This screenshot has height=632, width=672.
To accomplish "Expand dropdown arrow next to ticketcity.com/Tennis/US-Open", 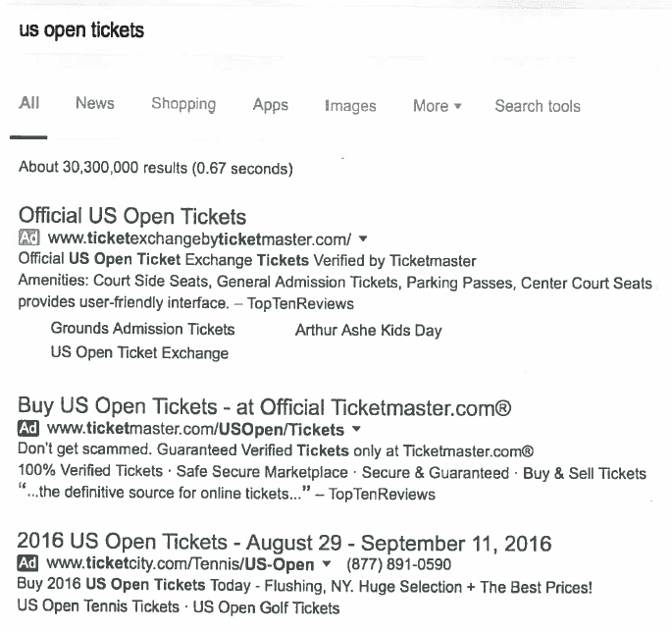I will pyautogui.click(x=326, y=563).
